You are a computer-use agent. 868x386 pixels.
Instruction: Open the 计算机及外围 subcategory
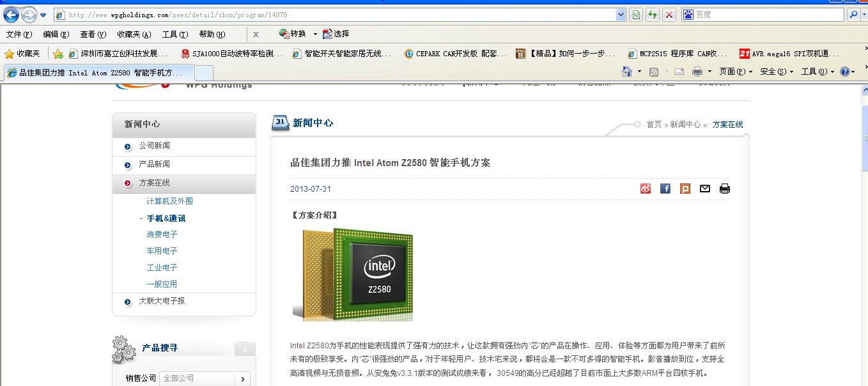point(169,201)
